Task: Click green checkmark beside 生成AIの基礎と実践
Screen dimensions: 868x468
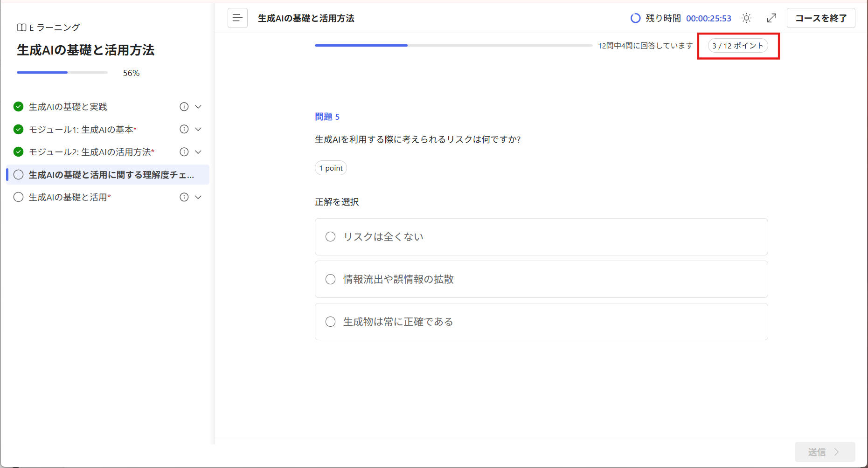Action: click(x=19, y=107)
